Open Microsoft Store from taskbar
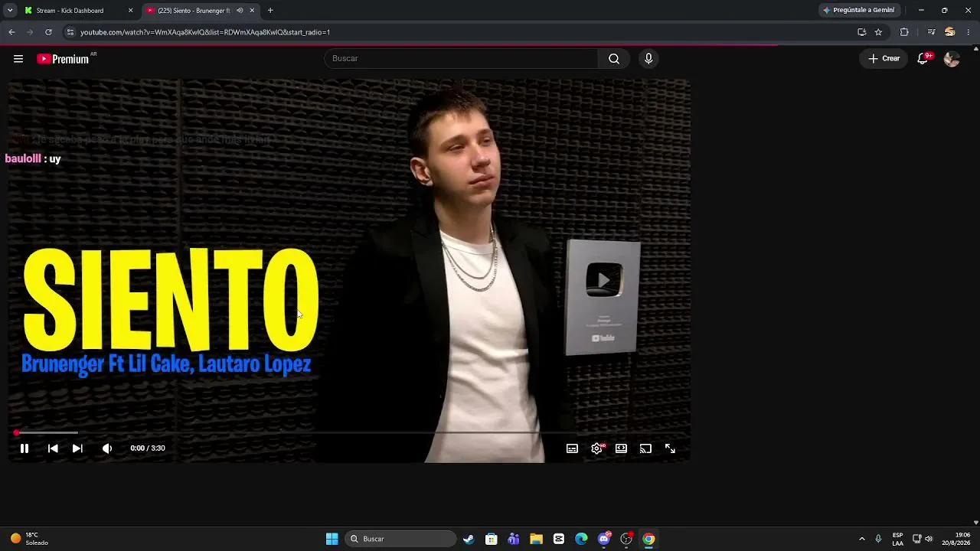This screenshot has height=551, width=980. click(x=492, y=539)
